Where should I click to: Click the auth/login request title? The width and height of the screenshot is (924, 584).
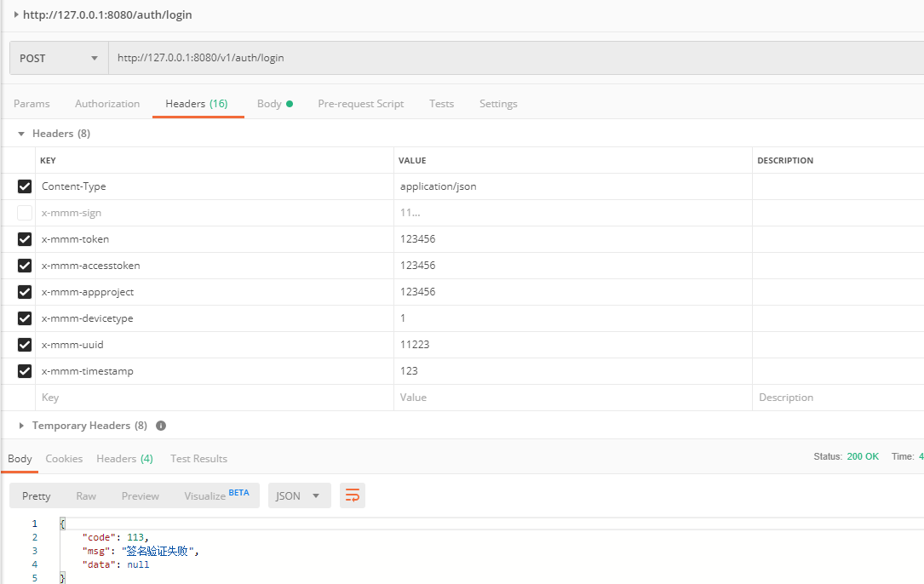(107, 14)
